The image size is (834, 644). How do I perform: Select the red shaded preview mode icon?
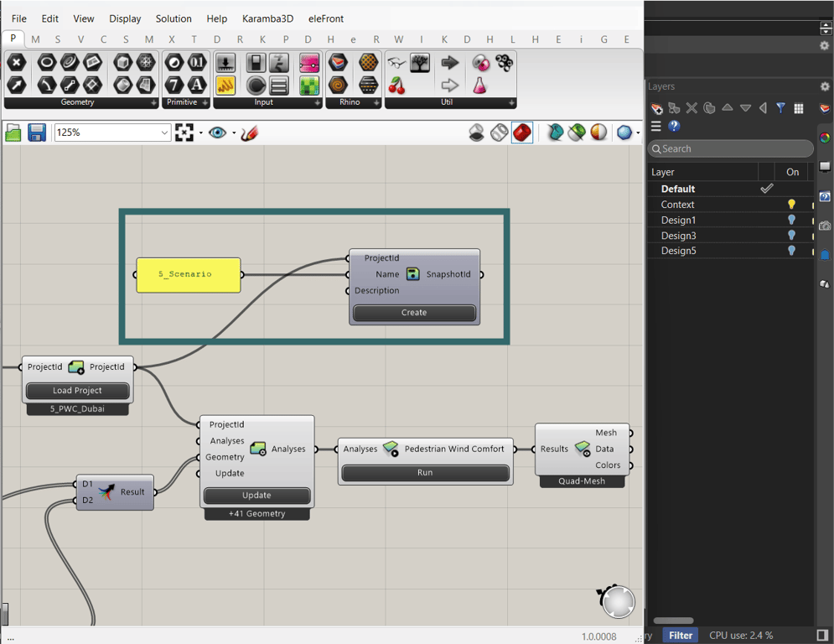[522, 132]
